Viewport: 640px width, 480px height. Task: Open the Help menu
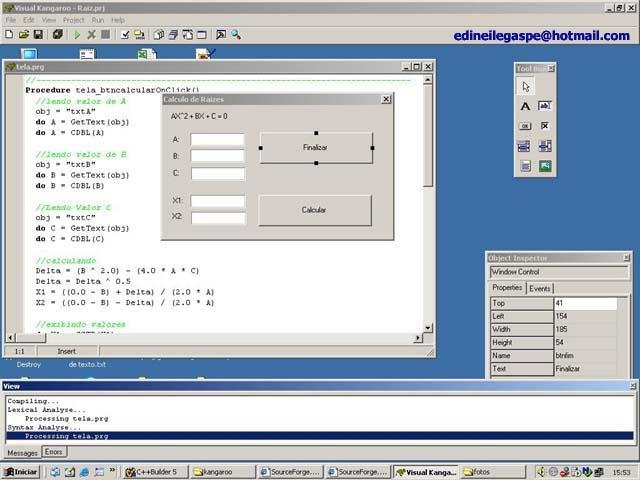(x=118, y=20)
